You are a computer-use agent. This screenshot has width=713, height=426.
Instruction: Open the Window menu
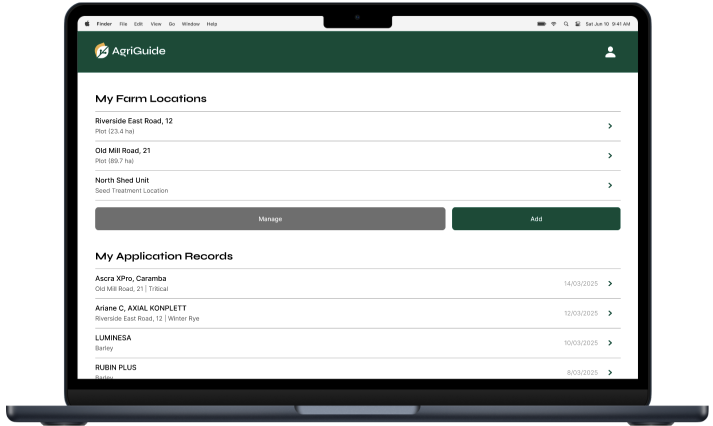click(190, 24)
